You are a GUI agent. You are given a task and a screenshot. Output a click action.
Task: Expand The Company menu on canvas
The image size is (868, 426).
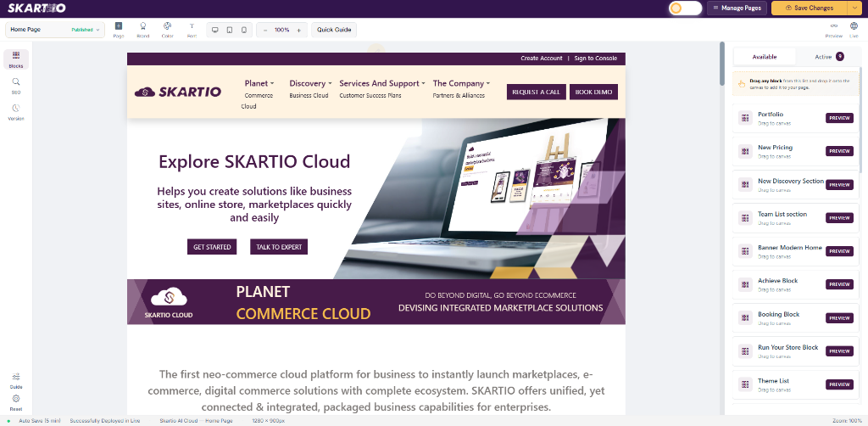point(461,83)
